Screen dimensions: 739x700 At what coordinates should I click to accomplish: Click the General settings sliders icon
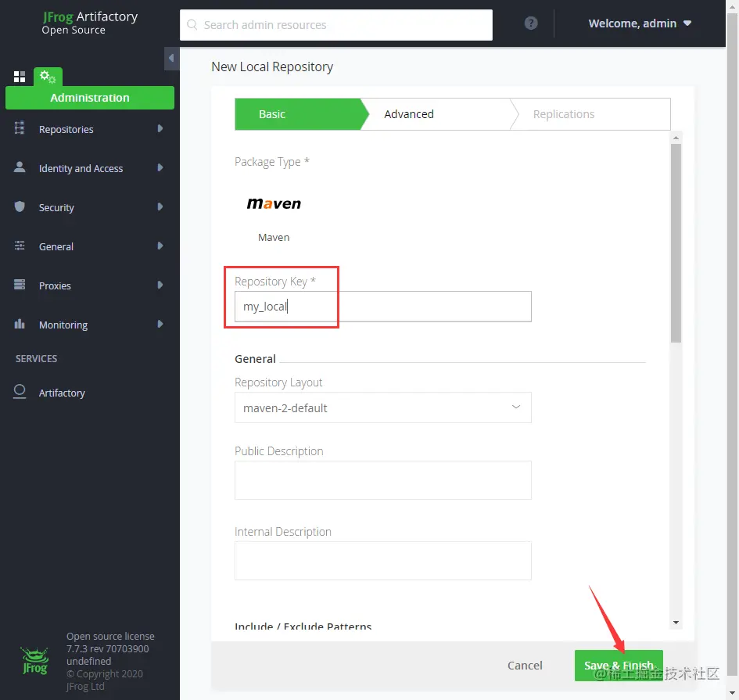pos(20,245)
